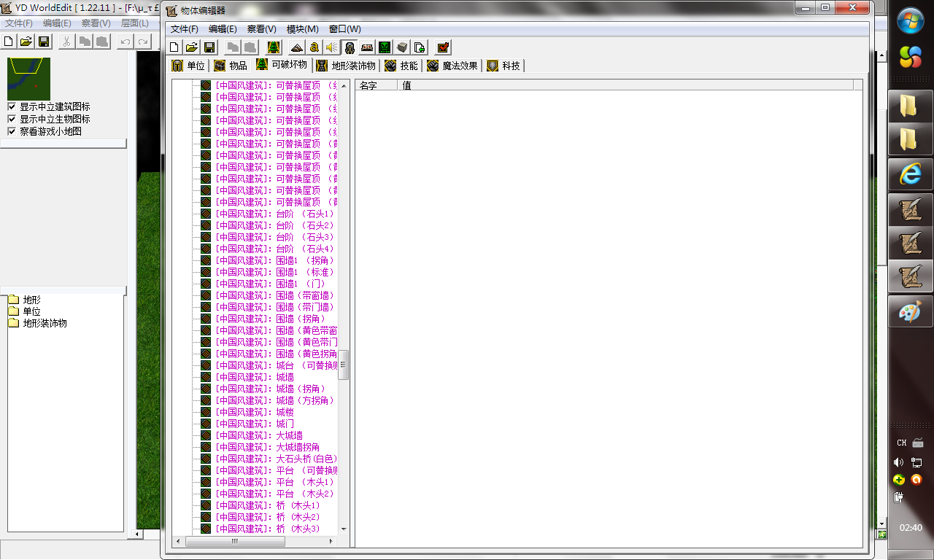Open Campaign editor icon in toolbar
The width and height of the screenshot is (934, 560).
tap(367, 47)
